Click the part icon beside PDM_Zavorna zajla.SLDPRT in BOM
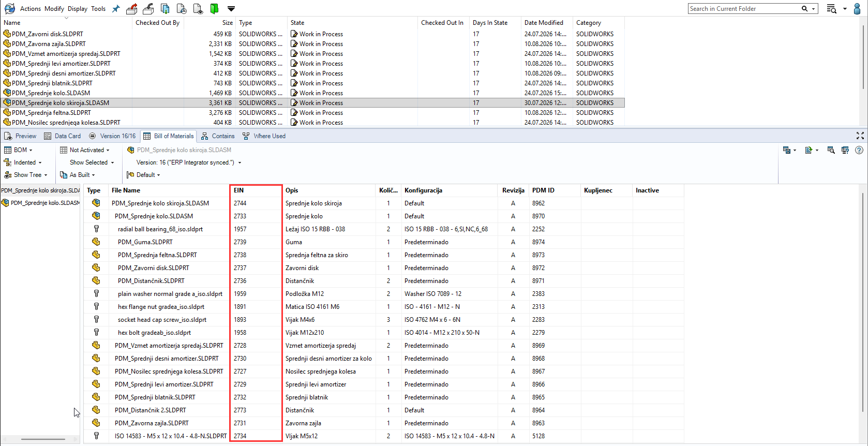This screenshot has height=446, width=868. click(96, 423)
